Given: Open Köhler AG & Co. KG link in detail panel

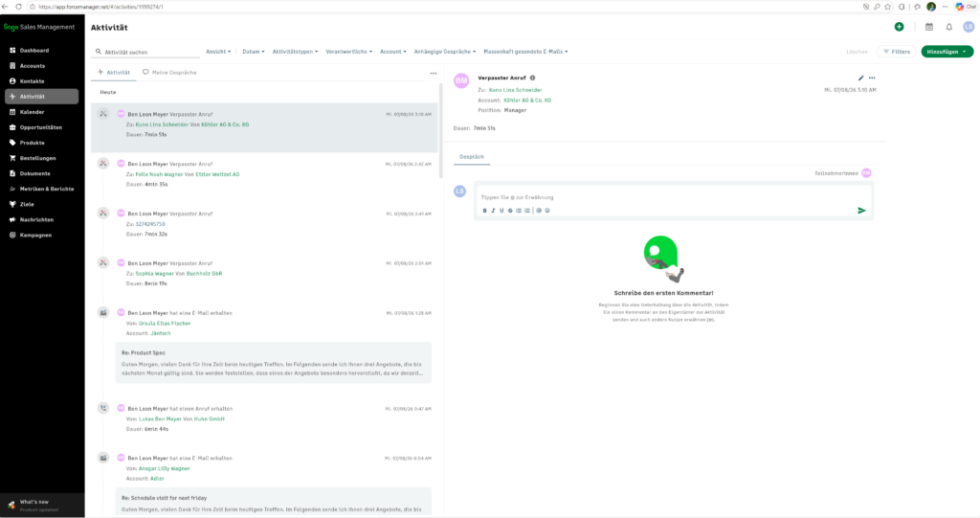Looking at the screenshot, I should (x=527, y=101).
